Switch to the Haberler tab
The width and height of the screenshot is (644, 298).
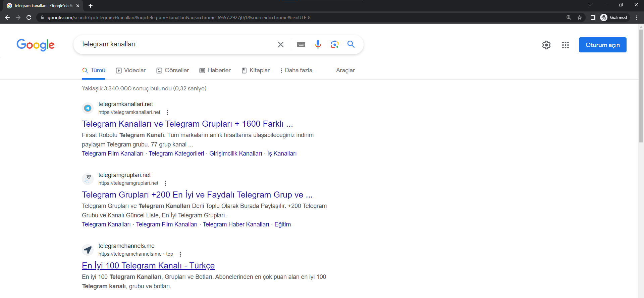tap(215, 70)
